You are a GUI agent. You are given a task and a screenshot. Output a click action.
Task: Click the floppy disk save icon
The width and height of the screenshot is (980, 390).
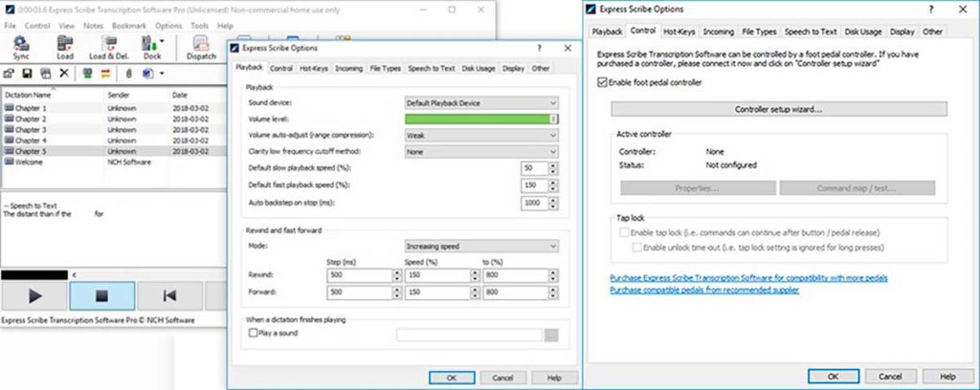pyautogui.click(x=28, y=74)
